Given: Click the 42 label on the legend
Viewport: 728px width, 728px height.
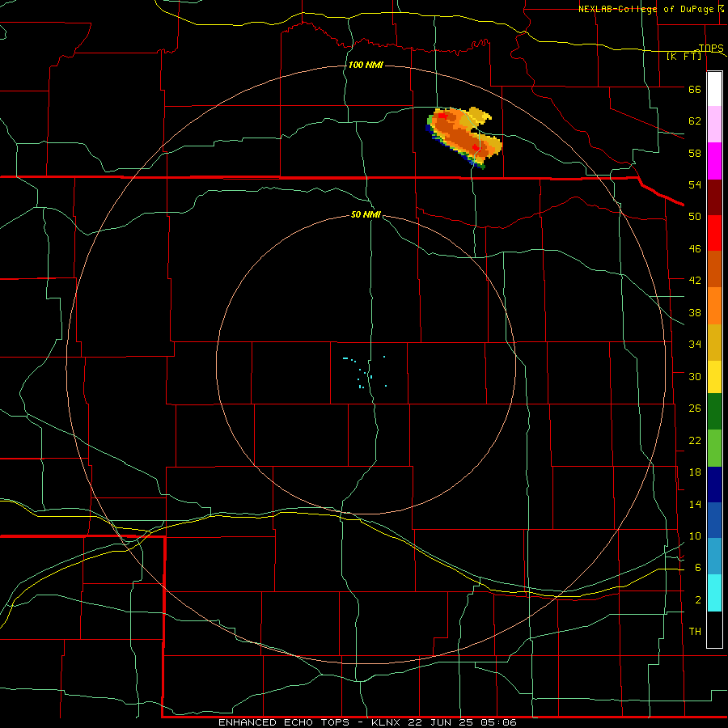Looking at the screenshot, I should click(x=695, y=280).
